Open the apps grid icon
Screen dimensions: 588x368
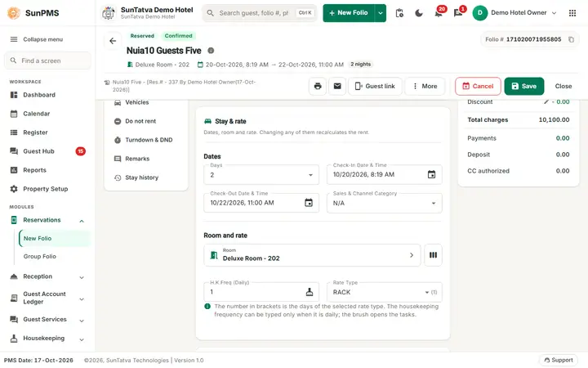click(572, 13)
